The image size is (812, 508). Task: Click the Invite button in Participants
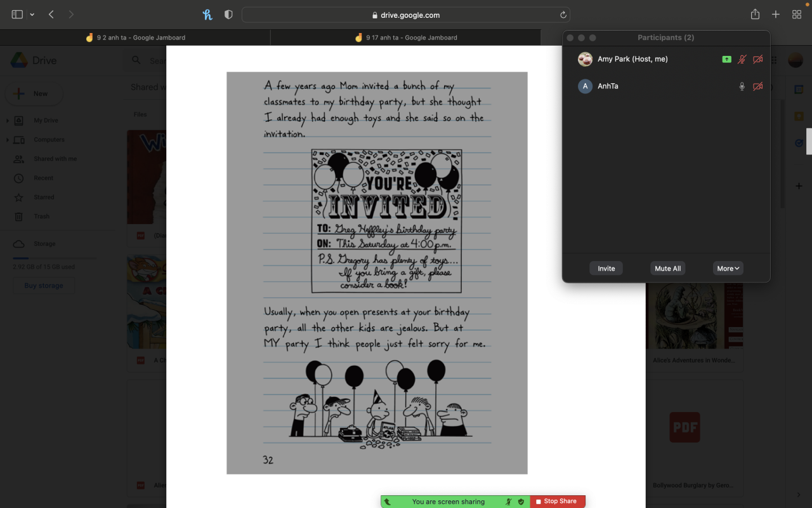(606, 269)
